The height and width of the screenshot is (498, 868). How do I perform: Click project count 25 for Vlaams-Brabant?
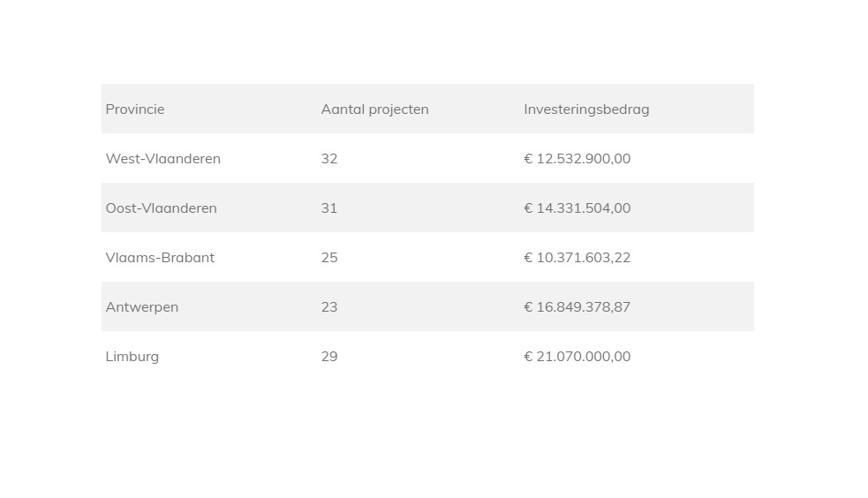click(329, 258)
